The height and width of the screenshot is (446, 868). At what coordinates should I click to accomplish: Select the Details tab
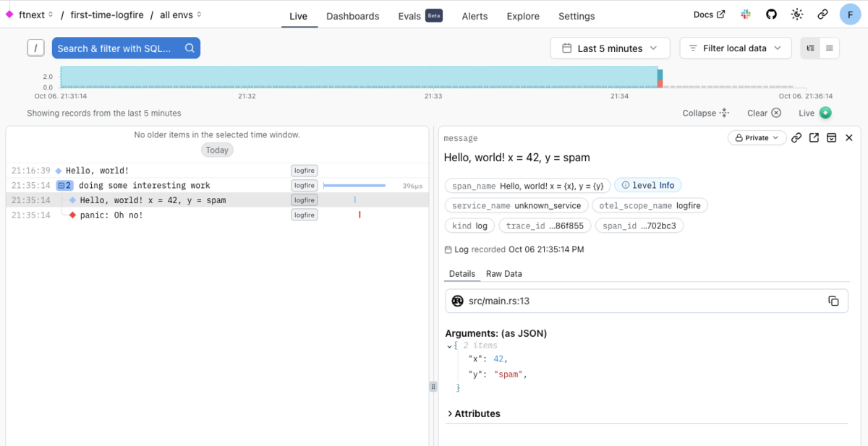click(462, 274)
